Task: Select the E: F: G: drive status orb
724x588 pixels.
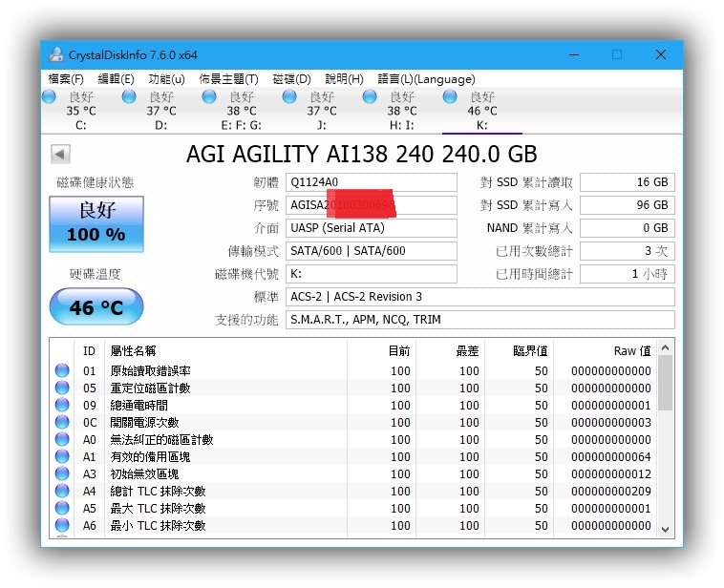Action: point(209,96)
